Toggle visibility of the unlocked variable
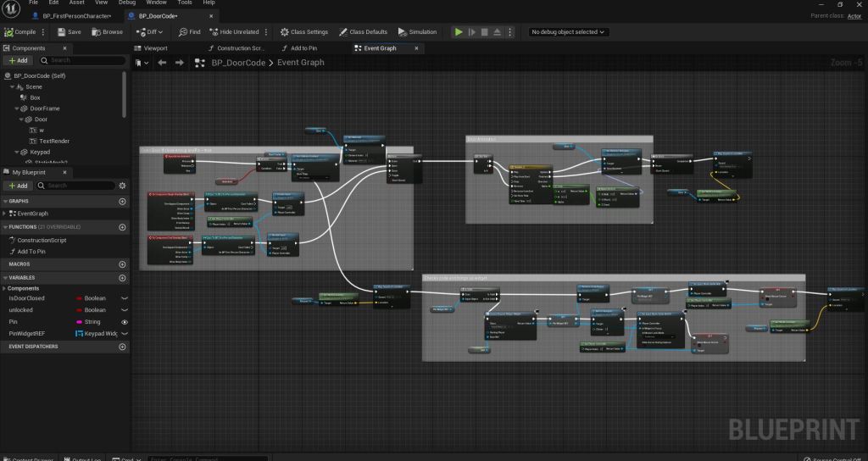This screenshot has height=461, width=868. (125, 310)
